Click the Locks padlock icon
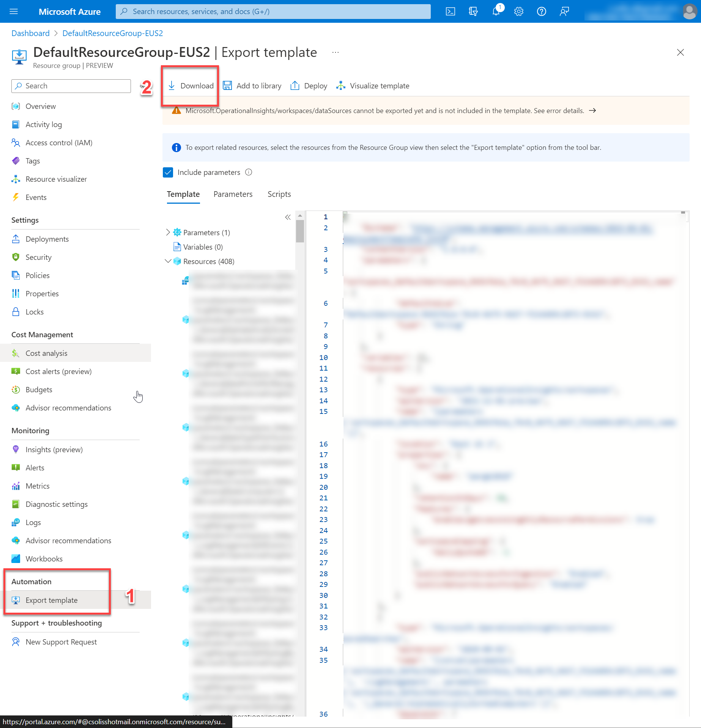701x728 pixels. tap(16, 312)
